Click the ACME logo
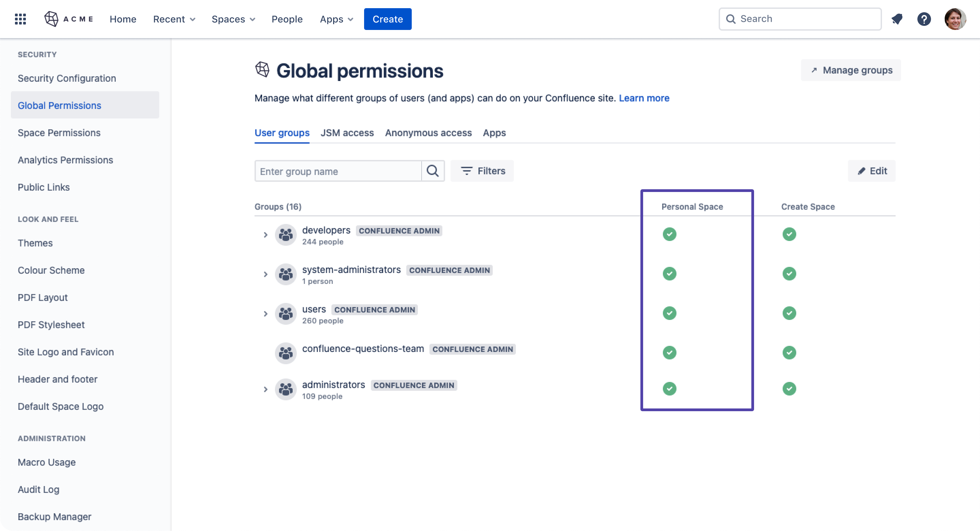 click(x=69, y=19)
